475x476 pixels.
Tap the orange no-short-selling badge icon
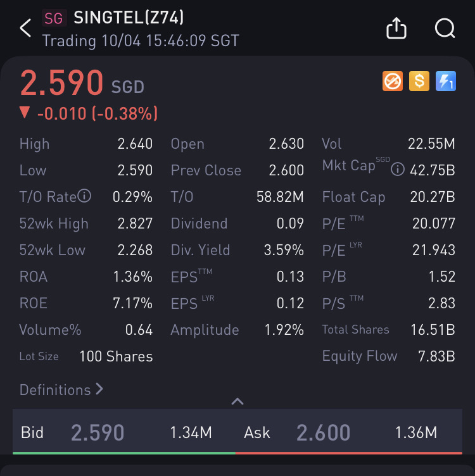pyautogui.click(x=393, y=81)
